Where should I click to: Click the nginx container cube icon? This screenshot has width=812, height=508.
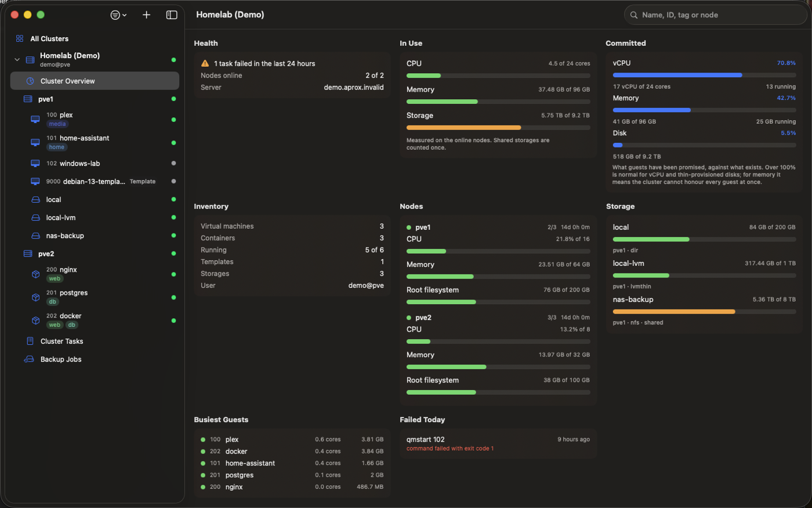[35, 274]
